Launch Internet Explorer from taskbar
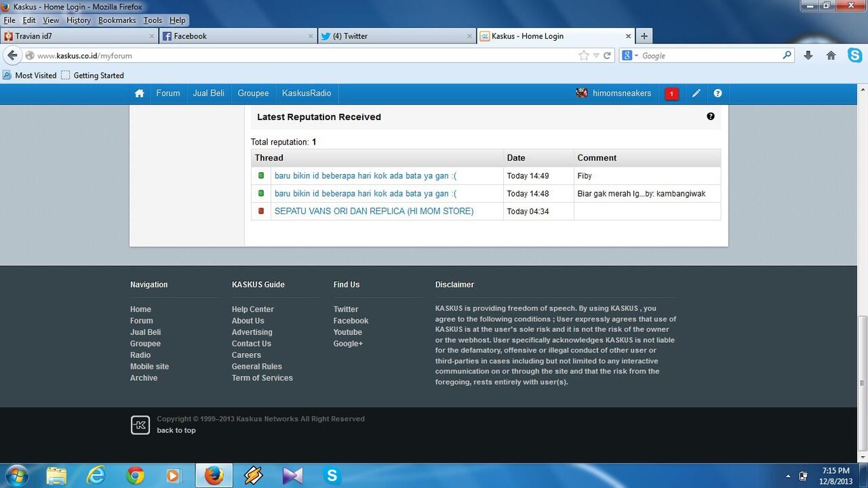Screen dimensions: 868x488 96,476
